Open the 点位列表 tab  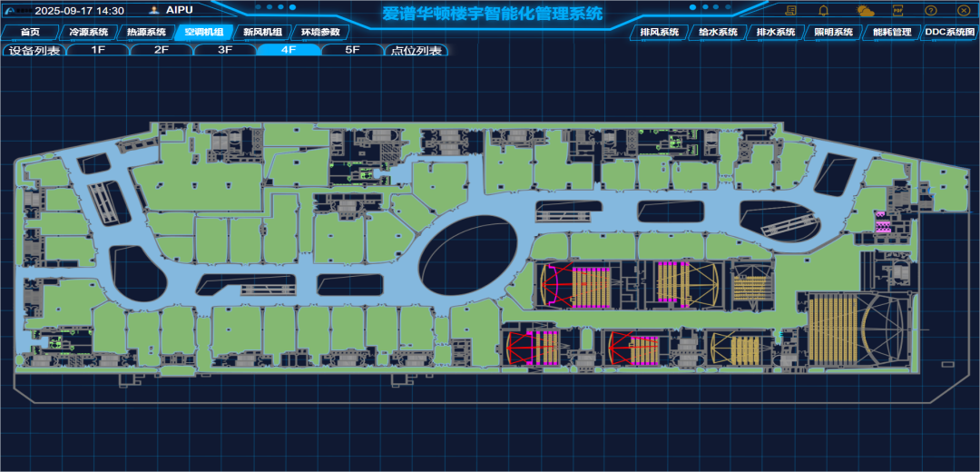(416, 50)
